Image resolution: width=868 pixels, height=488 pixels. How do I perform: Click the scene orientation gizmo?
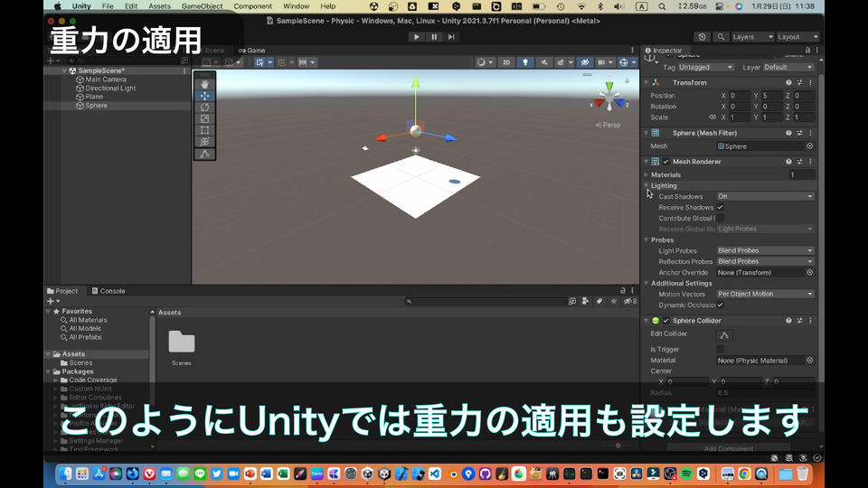coord(609,99)
